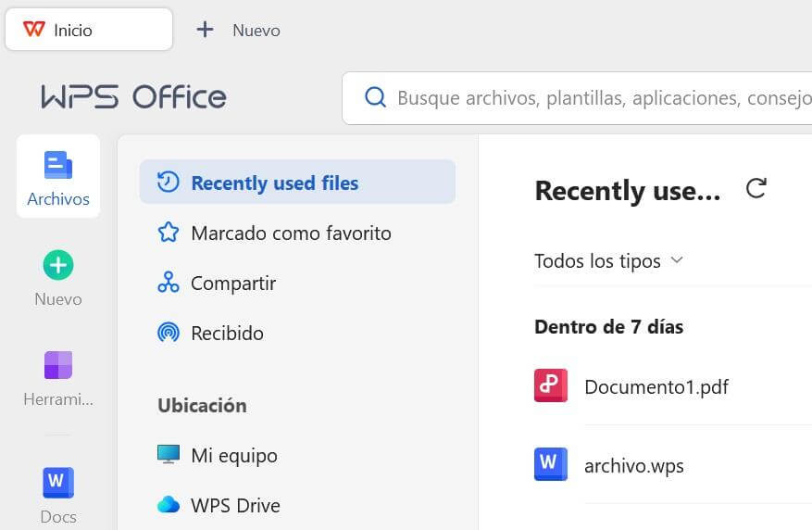Click the Ubicación heading

202,405
